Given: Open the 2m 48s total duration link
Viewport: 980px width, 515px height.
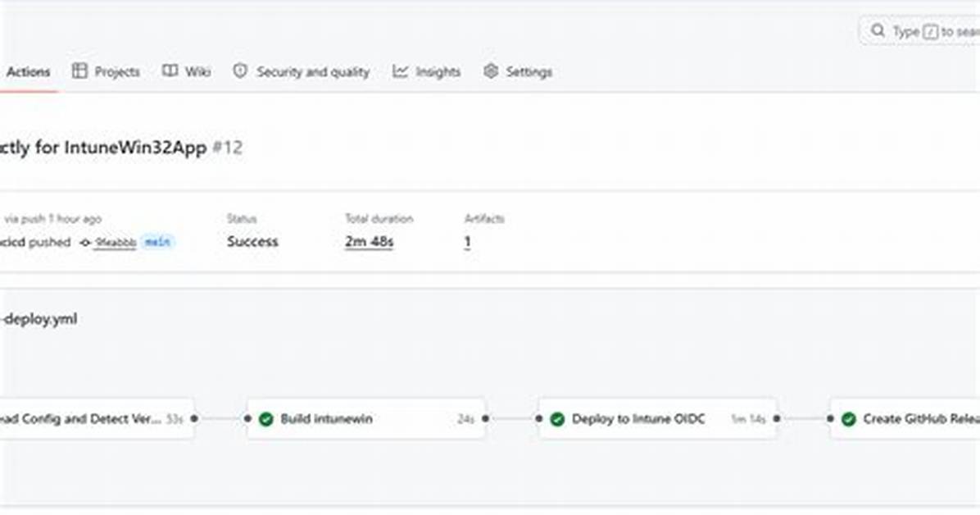Looking at the screenshot, I should (x=370, y=242).
